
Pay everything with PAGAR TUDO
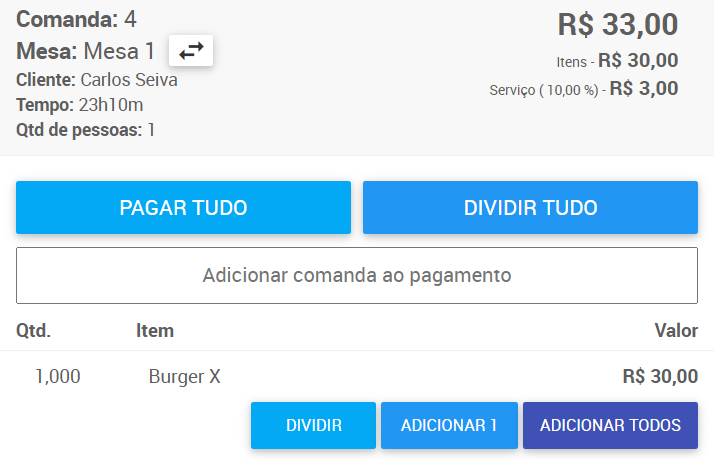184,208
